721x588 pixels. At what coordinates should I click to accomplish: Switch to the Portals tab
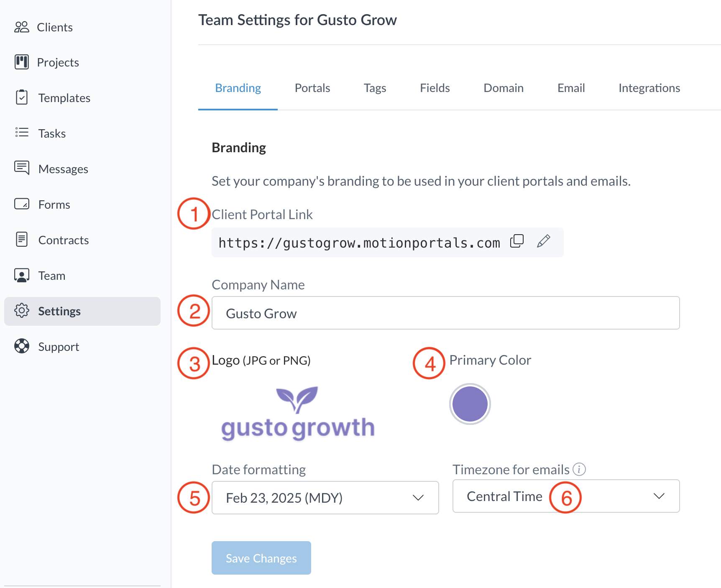[312, 88]
